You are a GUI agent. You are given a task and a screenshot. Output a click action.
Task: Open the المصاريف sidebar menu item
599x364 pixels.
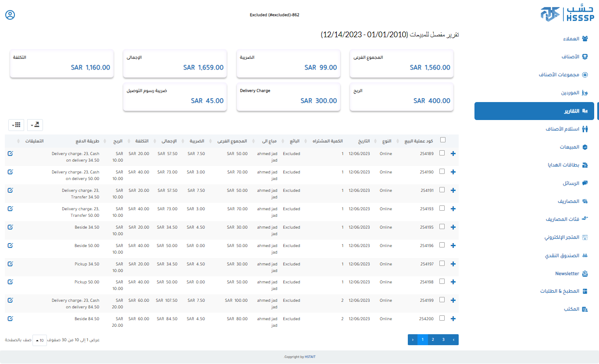coord(568,201)
